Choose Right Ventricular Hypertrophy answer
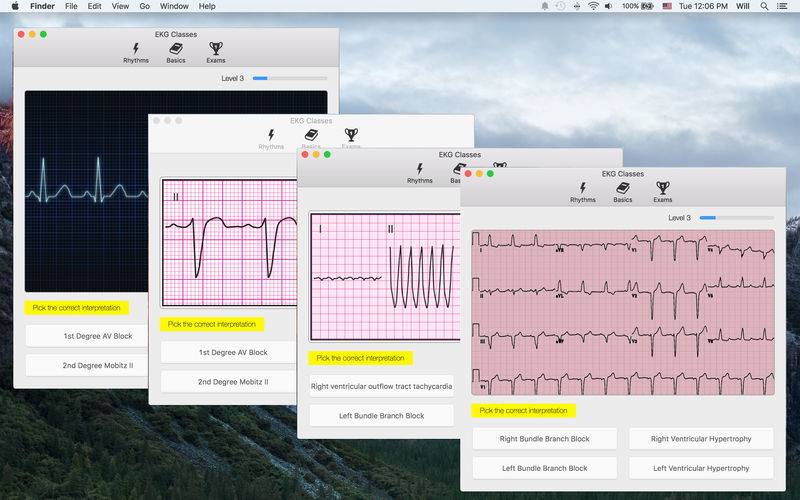Screen dimensions: 800x500 pyautogui.click(x=701, y=439)
